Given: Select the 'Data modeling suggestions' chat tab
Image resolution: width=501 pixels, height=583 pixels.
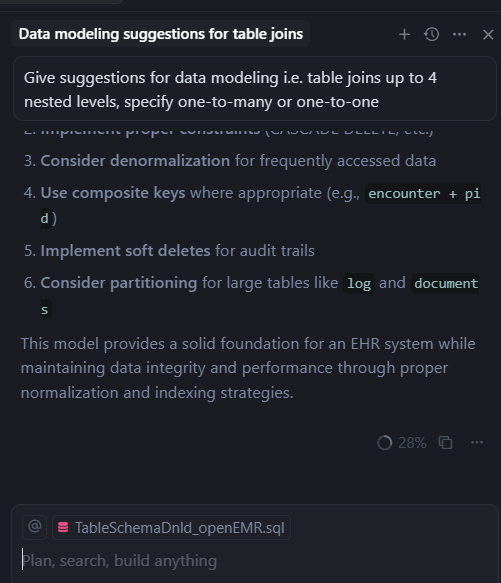Looking at the screenshot, I should (x=161, y=34).
